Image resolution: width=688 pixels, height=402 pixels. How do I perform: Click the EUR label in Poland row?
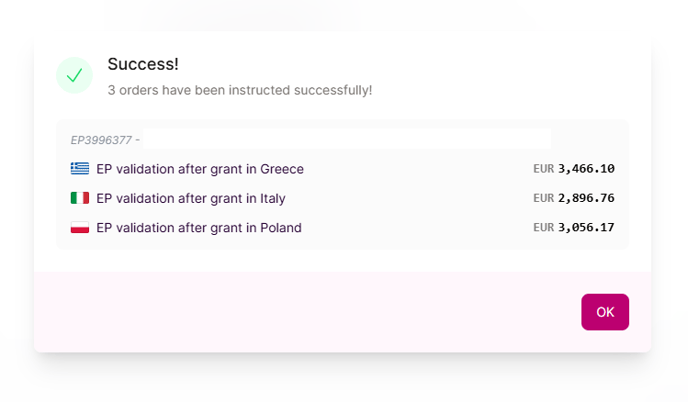click(x=543, y=228)
